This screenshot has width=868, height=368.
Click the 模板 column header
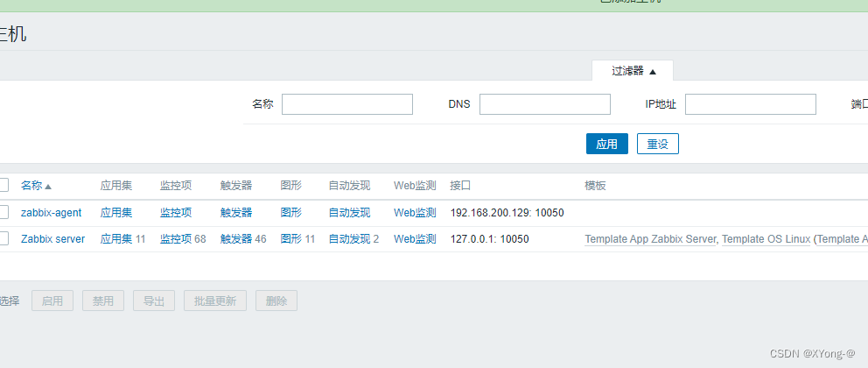click(x=596, y=186)
